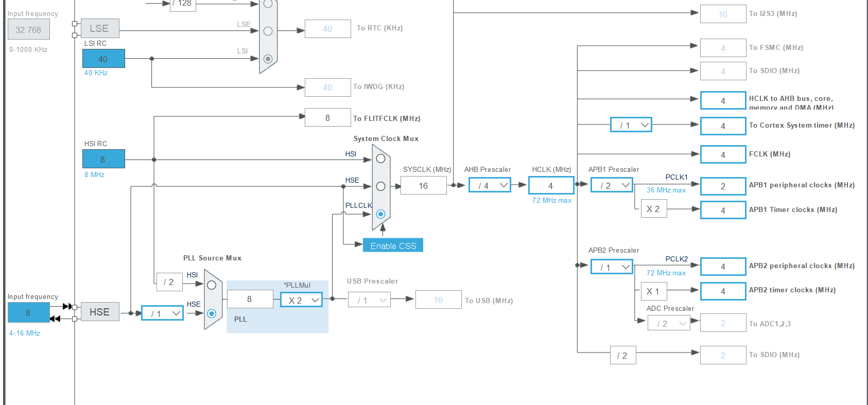The height and width of the screenshot is (405, 868).
Task: Click the Cortex System timer value field
Action: click(x=723, y=126)
